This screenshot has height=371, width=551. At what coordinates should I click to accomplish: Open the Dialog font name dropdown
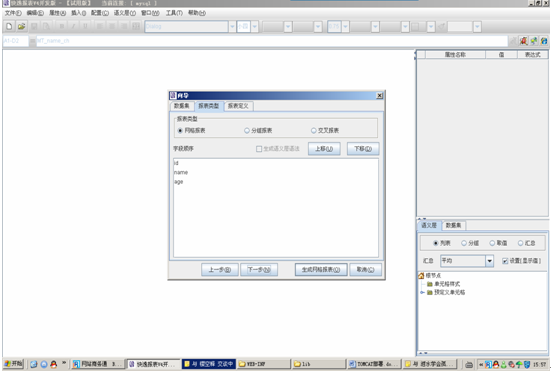[232, 26]
